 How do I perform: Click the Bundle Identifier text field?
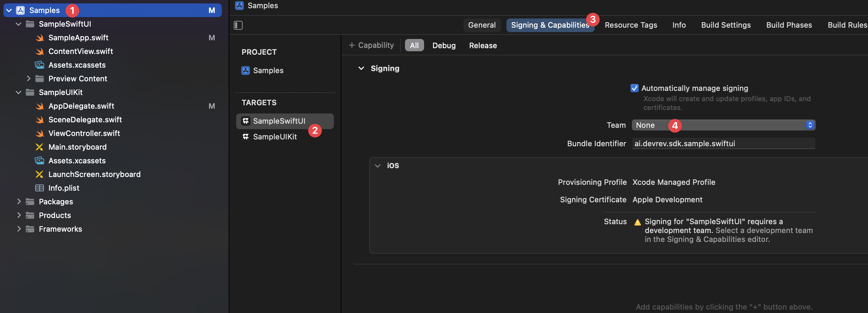tap(723, 144)
